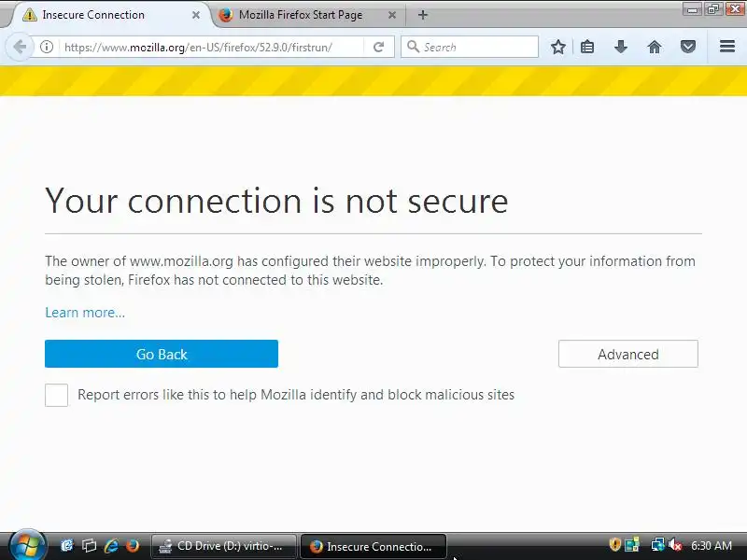The image size is (747, 560).
Task: Click the network connection tray icon
Action: click(x=657, y=544)
